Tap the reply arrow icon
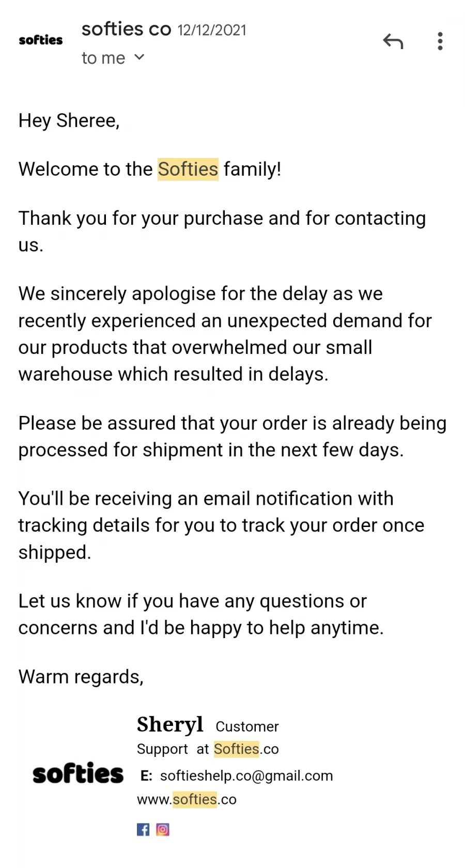Image resolution: width=465 pixels, height=868 pixels. click(393, 41)
